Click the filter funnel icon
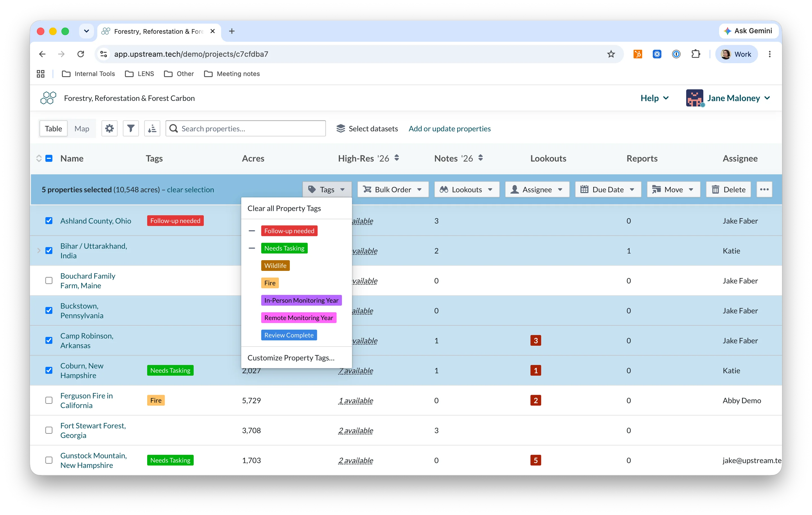 [131, 129]
